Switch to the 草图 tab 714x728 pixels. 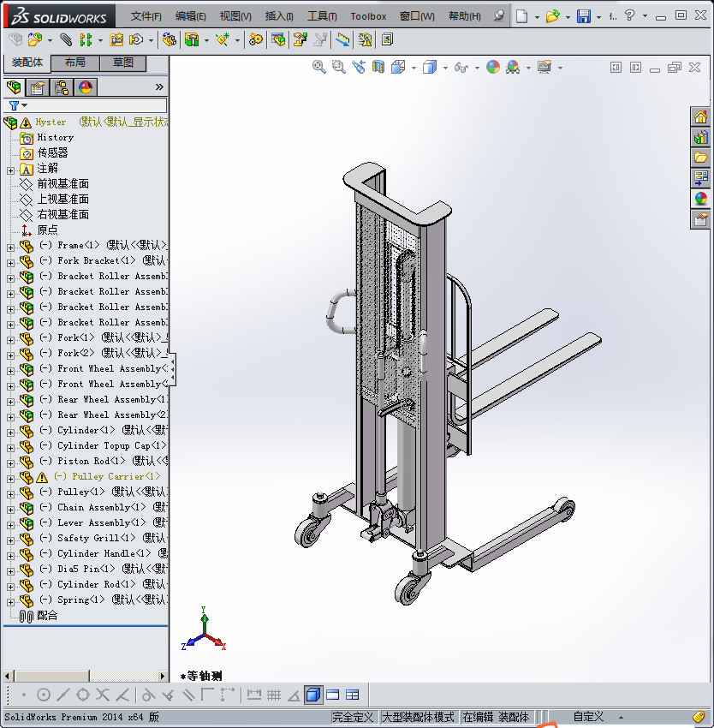[x=123, y=63]
